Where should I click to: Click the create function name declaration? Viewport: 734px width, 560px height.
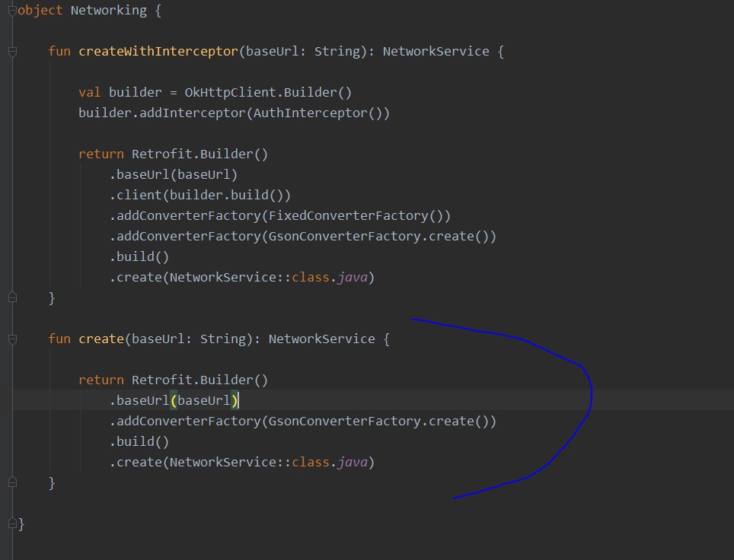(101, 339)
